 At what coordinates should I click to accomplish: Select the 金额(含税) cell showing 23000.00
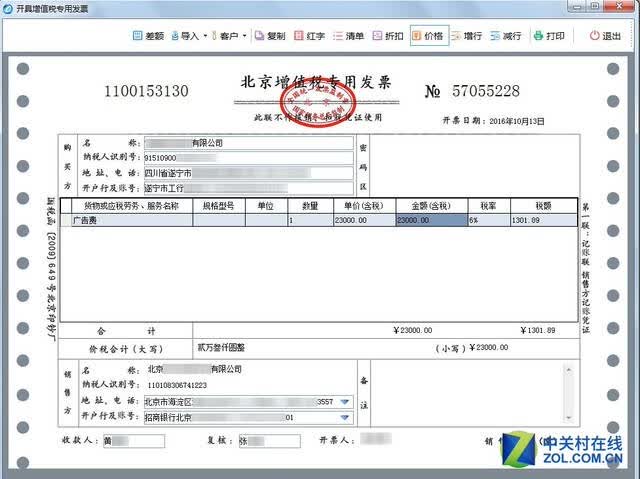point(431,220)
